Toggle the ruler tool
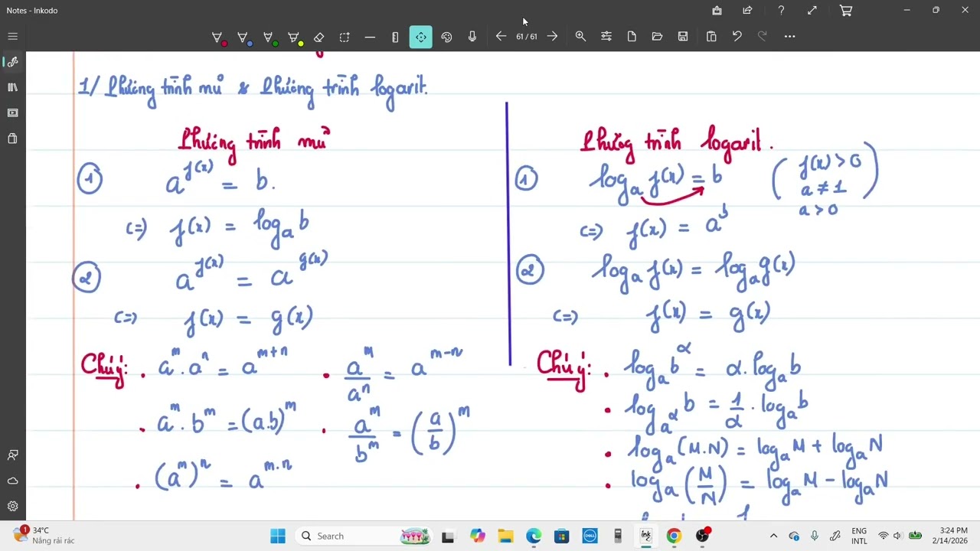980x551 pixels. pyautogui.click(x=395, y=37)
